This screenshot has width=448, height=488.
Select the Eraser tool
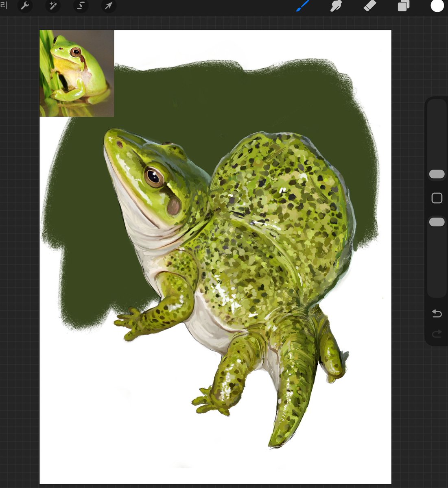(x=370, y=6)
